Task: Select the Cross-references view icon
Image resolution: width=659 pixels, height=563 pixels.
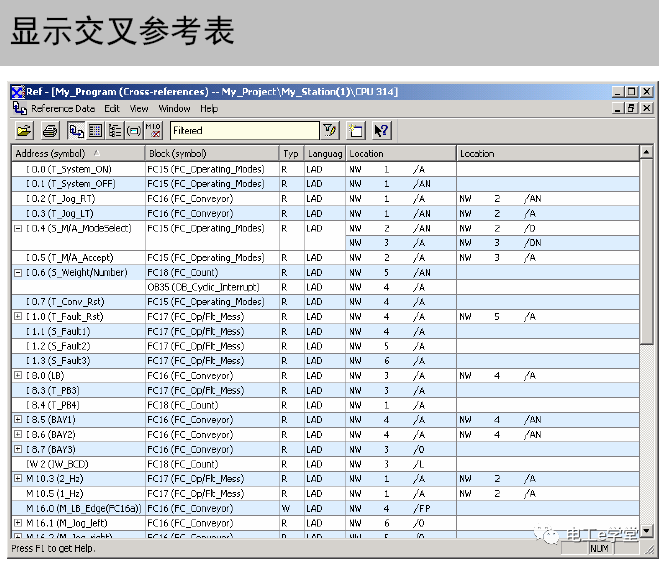Action: click(x=76, y=131)
